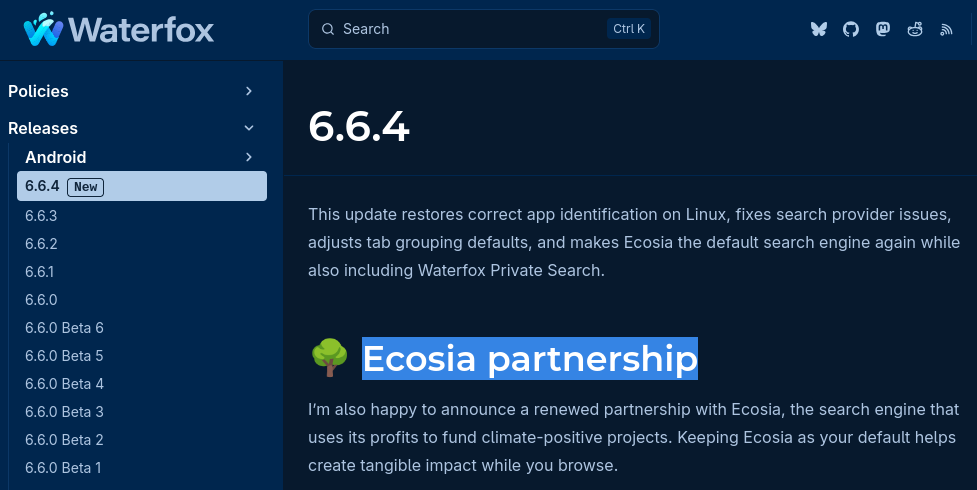Click the magnifying glass search icon
Viewport: 977px width, 490px height.
[327, 29]
